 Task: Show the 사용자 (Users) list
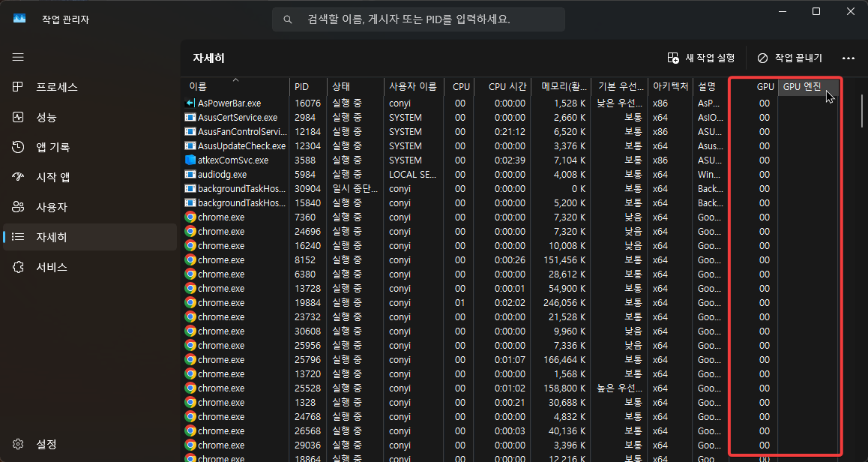[45, 207]
